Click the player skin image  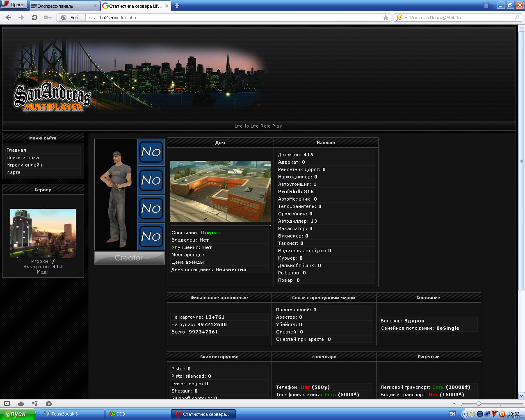tap(116, 194)
